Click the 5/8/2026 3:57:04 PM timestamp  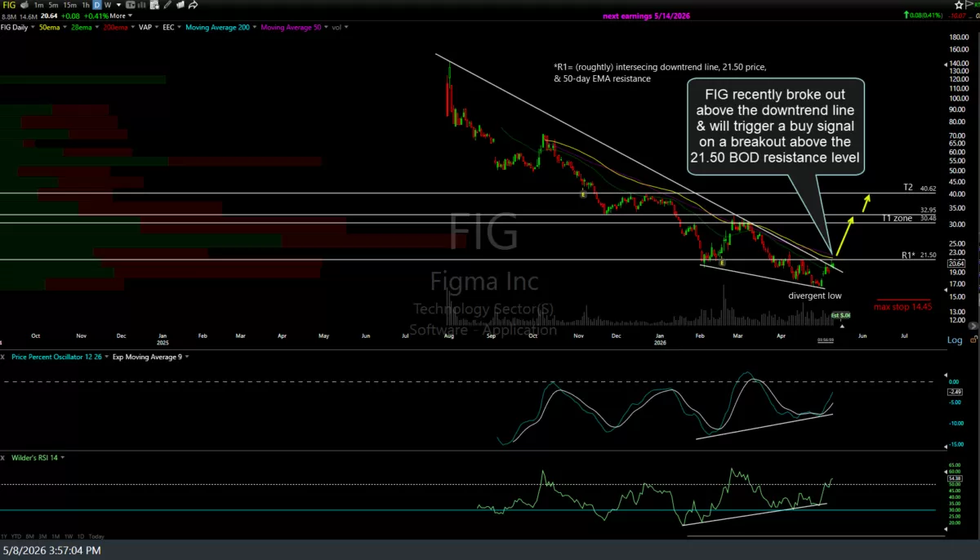click(x=53, y=551)
